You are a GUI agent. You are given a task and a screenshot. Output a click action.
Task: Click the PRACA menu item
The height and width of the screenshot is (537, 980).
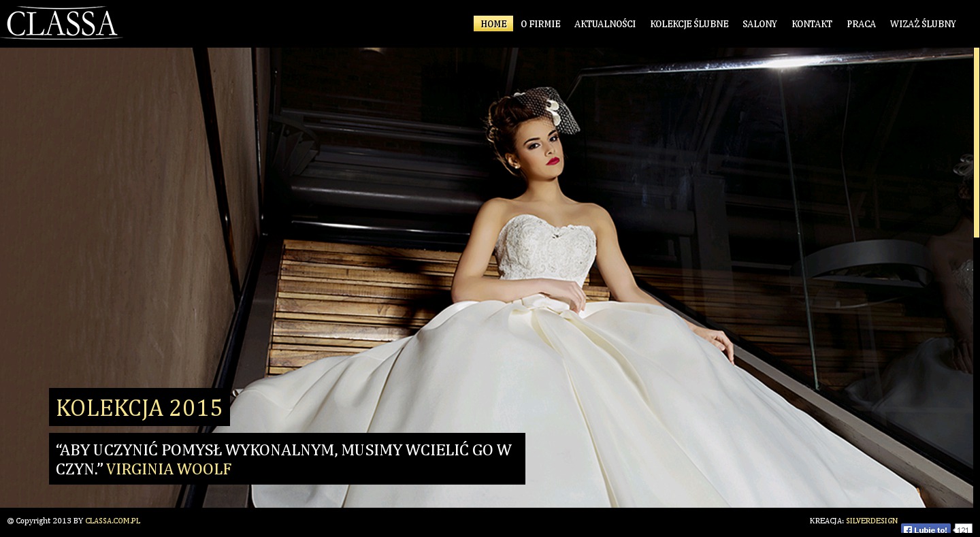861,24
